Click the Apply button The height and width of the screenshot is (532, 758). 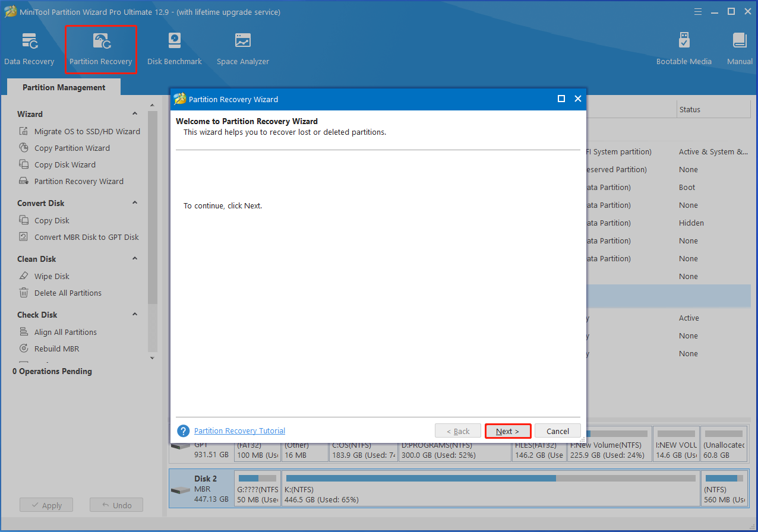(x=46, y=505)
